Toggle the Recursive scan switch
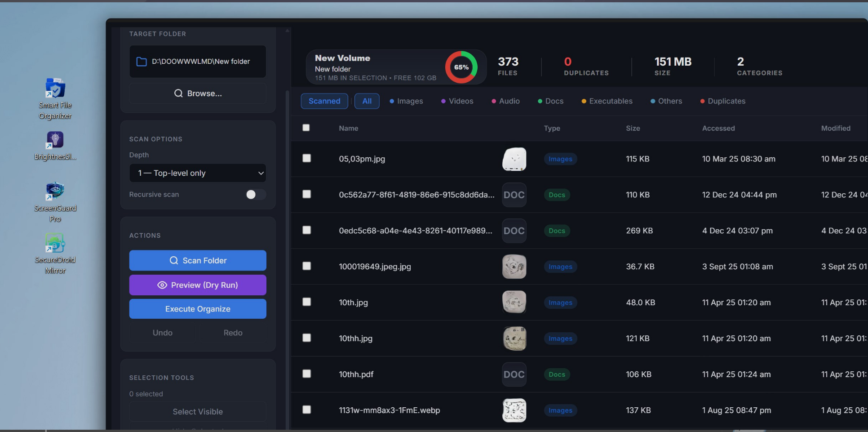This screenshot has height=432, width=868. click(x=256, y=194)
